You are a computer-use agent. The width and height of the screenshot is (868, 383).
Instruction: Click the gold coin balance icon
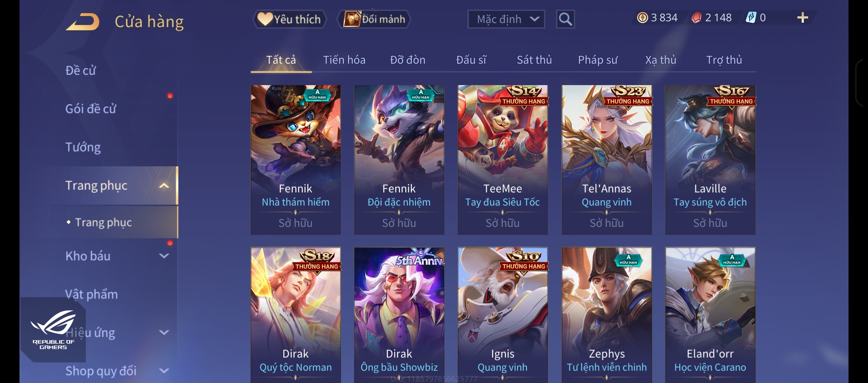pos(642,17)
